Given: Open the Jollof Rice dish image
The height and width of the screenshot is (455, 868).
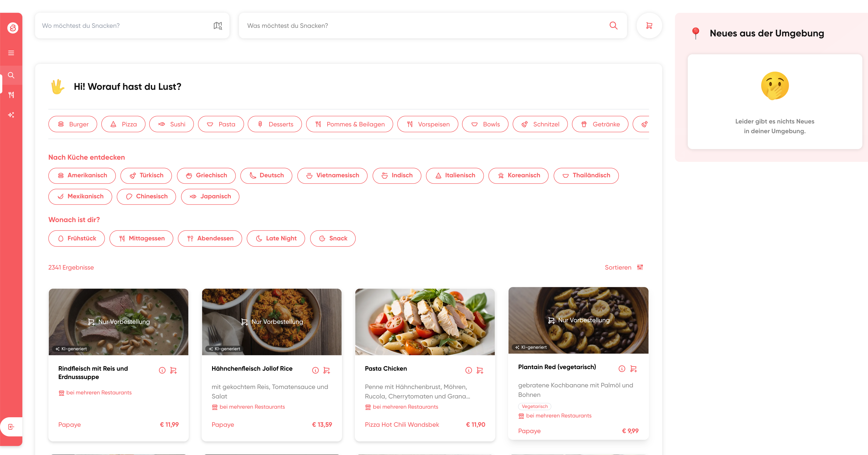Looking at the screenshot, I should [x=272, y=322].
